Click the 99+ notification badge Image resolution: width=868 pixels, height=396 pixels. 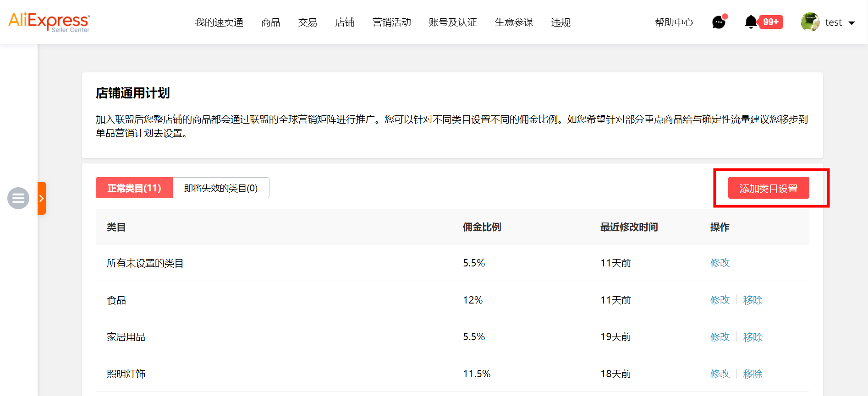point(771,22)
